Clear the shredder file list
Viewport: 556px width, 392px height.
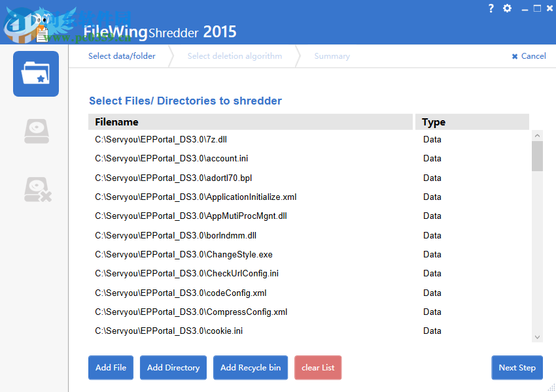318,367
